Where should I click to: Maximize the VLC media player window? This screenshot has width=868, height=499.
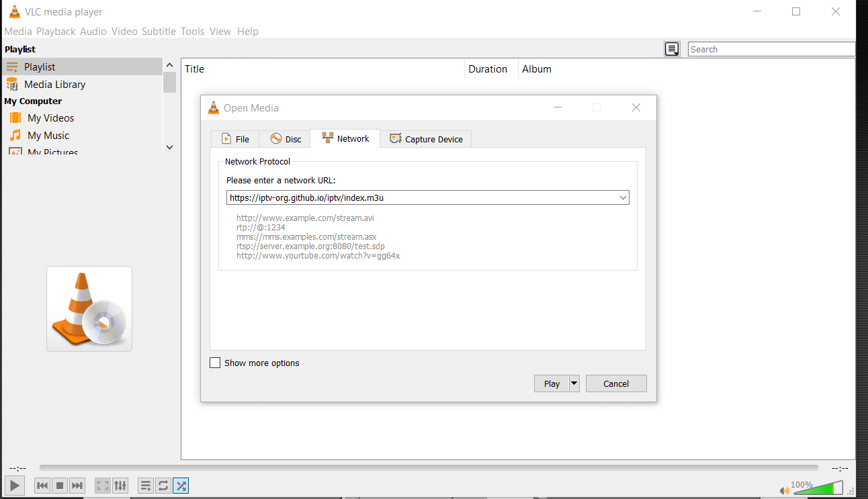tap(796, 11)
